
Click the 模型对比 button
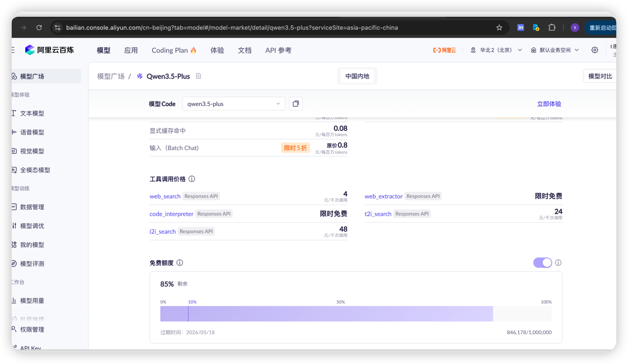tap(600, 76)
